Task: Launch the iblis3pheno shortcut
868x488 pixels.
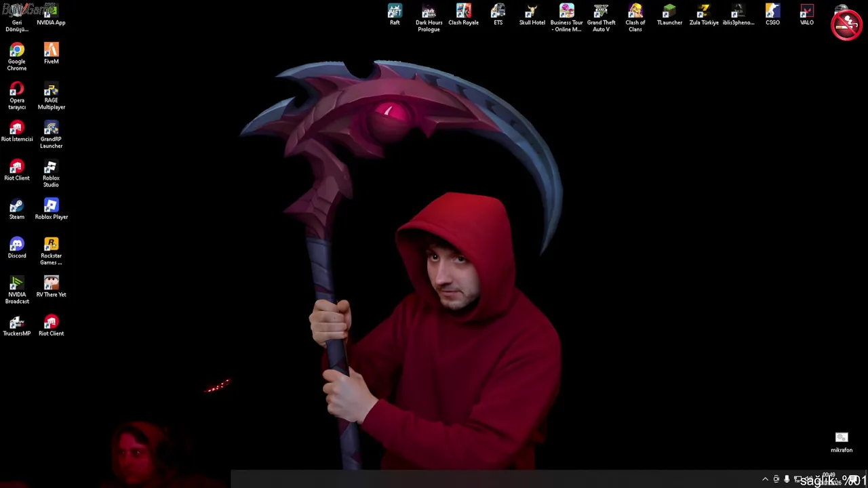Action: coord(738,15)
